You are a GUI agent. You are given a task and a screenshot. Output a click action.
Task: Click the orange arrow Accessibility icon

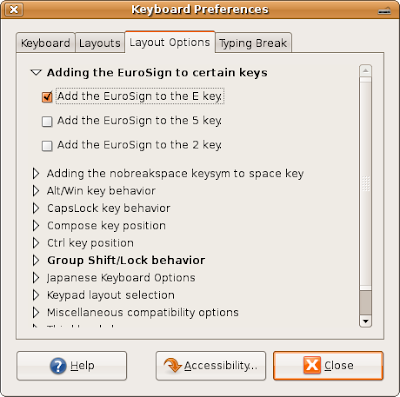173,366
